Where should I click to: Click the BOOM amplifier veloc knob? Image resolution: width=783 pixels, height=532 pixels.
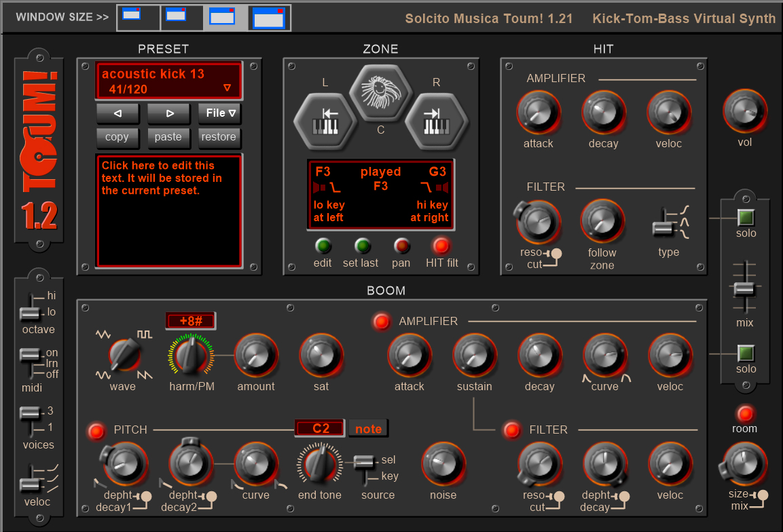[x=670, y=356]
